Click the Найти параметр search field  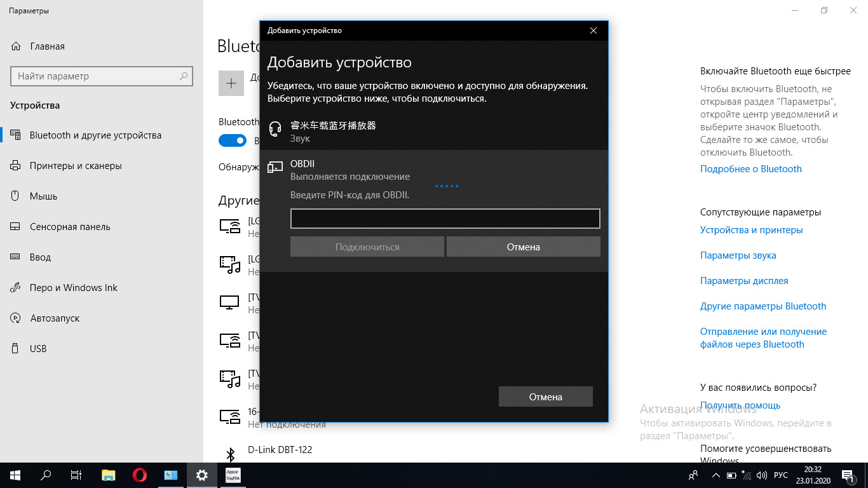click(102, 76)
